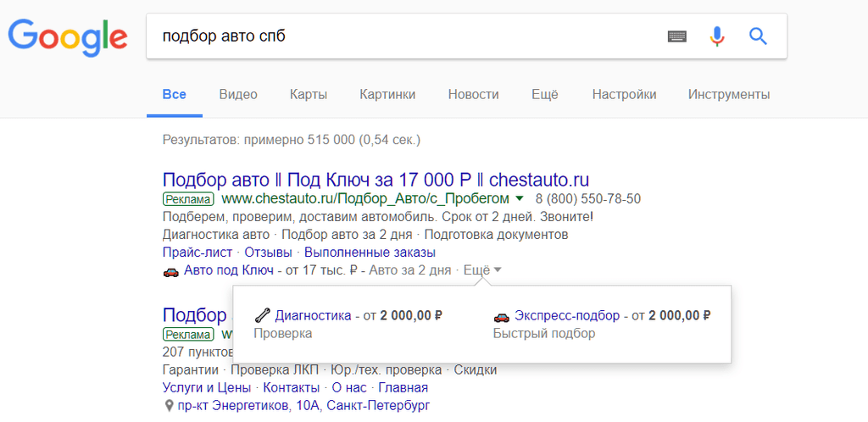
Task: Open Настройки menu
Action: pyautogui.click(x=624, y=95)
